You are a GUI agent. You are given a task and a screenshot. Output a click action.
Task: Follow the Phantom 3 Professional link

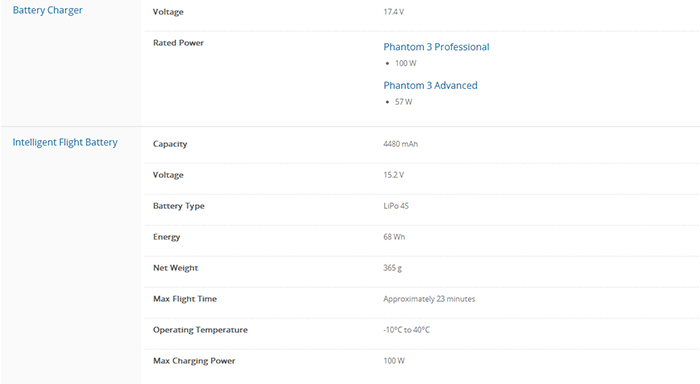click(x=436, y=47)
